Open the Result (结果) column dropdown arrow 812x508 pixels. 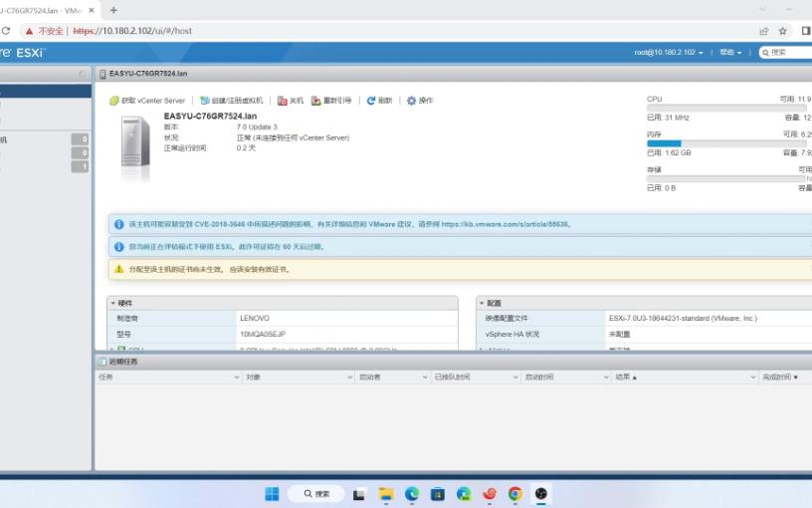click(753, 378)
